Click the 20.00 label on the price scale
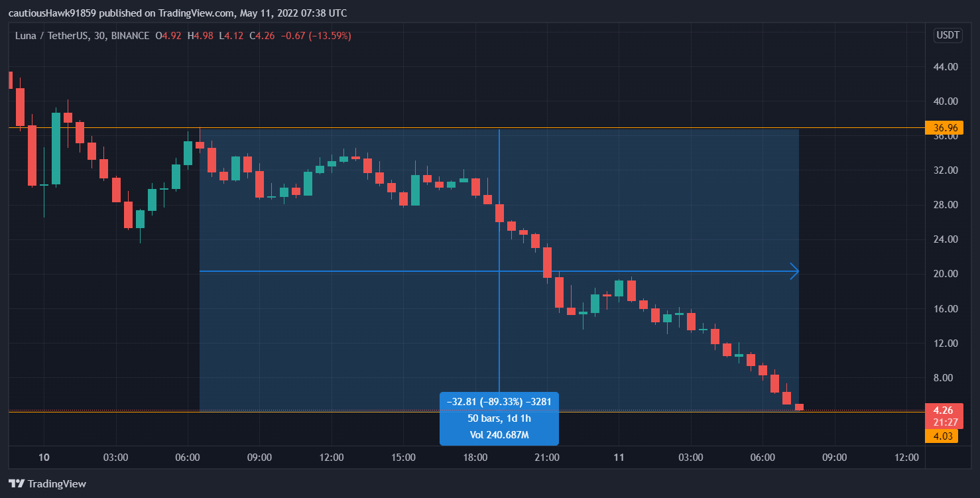 [x=945, y=274]
